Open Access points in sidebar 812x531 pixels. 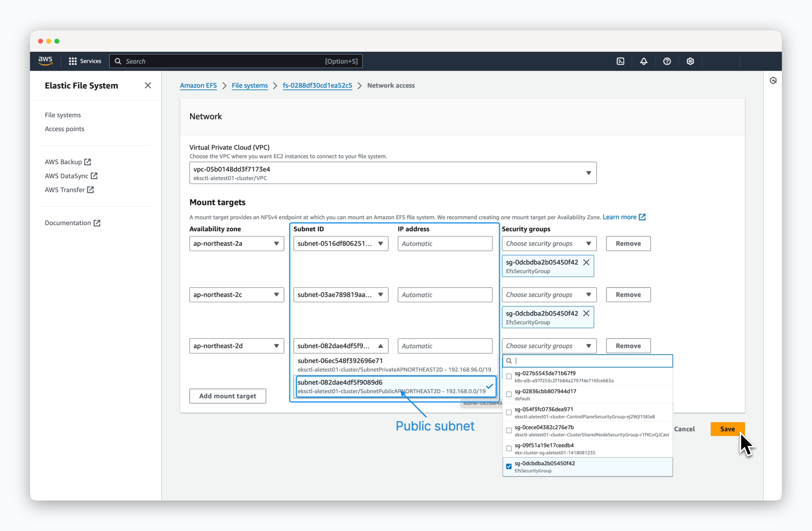pos(64,129)
